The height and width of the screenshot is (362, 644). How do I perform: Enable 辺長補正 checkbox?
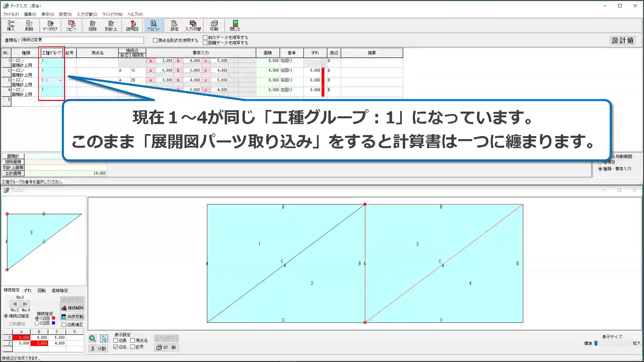click(x=64, y=325)
